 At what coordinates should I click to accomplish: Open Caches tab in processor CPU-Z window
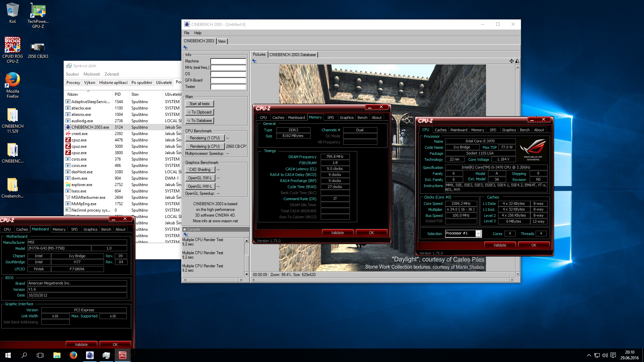pos(440,130)
